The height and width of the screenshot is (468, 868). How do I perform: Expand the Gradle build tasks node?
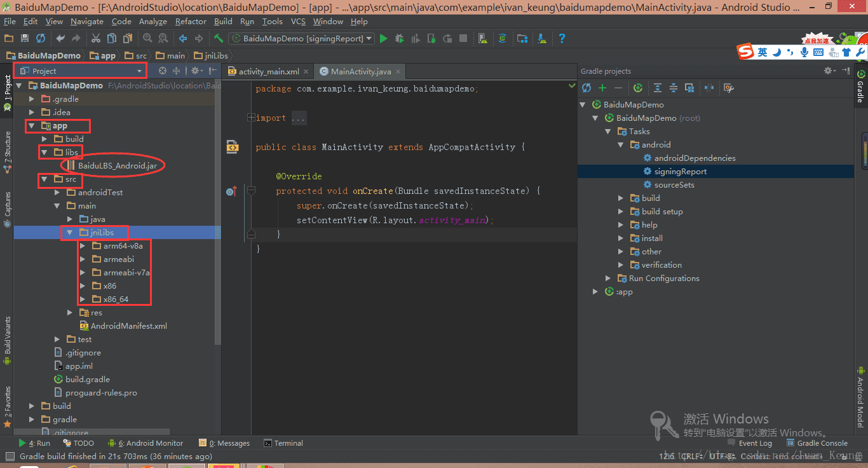621,198
